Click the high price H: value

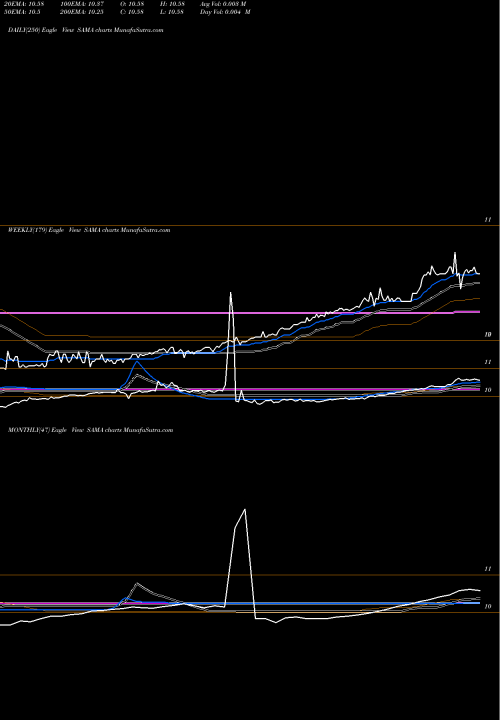pos(172,4)
